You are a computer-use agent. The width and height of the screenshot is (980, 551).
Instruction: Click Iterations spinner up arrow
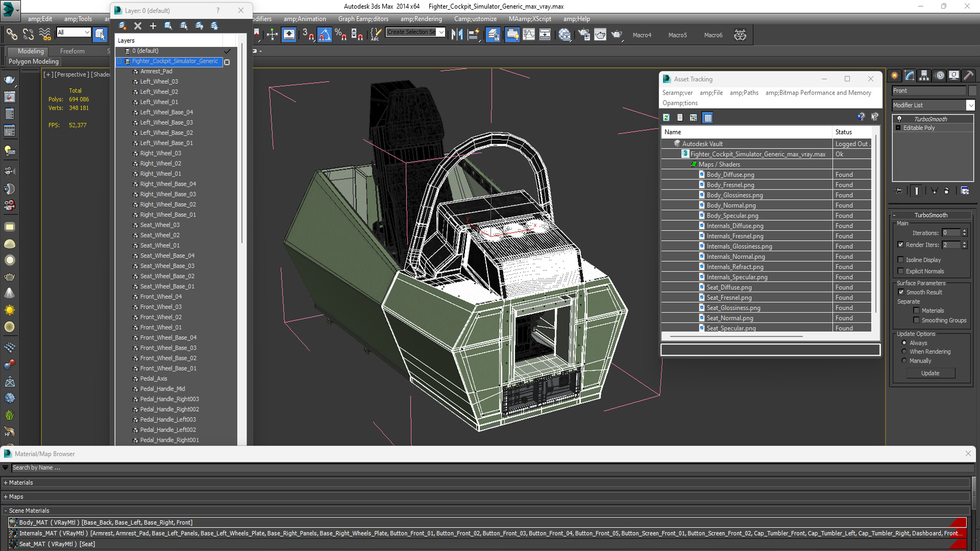(x=964, y=231)
